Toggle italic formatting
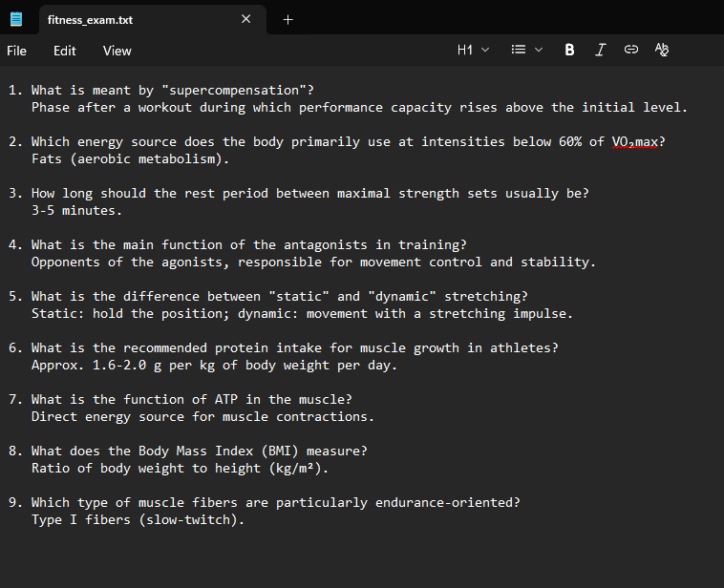The image size is (724, 588). tap(600, 50)
